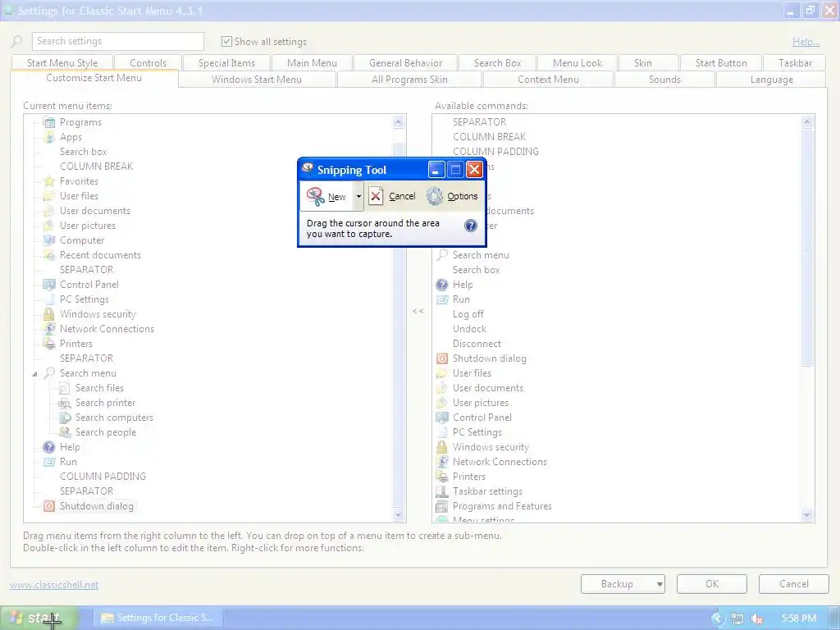Click the Shutdown dialog icon in available commands
Viewport: 840px width, 630px height.
442,358
